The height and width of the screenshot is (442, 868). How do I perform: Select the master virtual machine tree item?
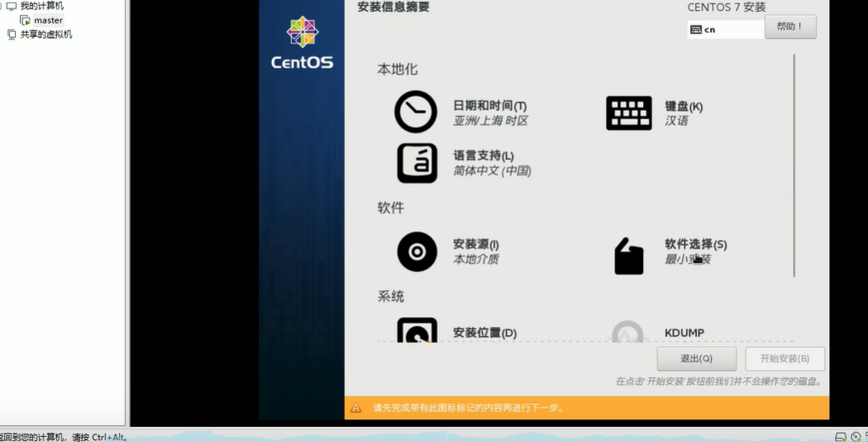(x=48, y=20)
